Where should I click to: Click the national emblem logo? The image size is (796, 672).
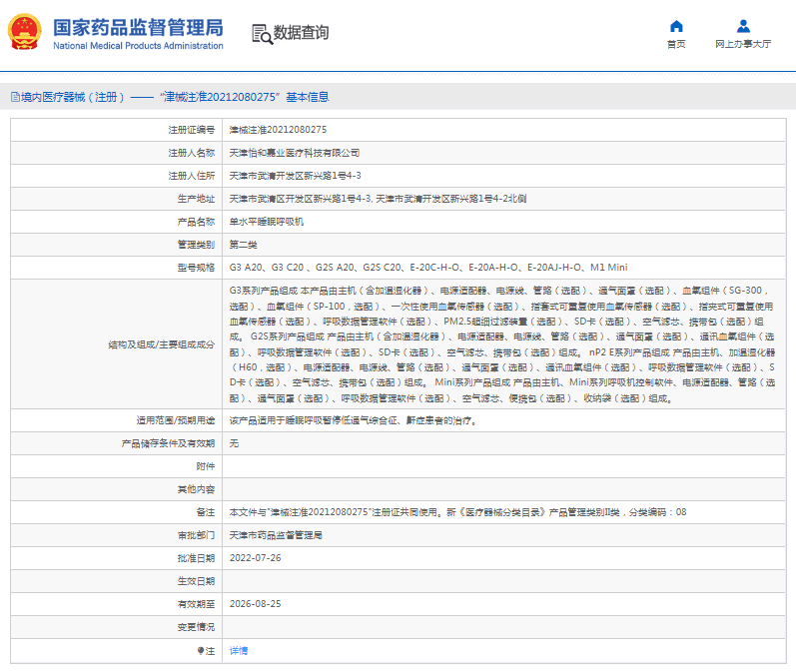coord(24,32)
